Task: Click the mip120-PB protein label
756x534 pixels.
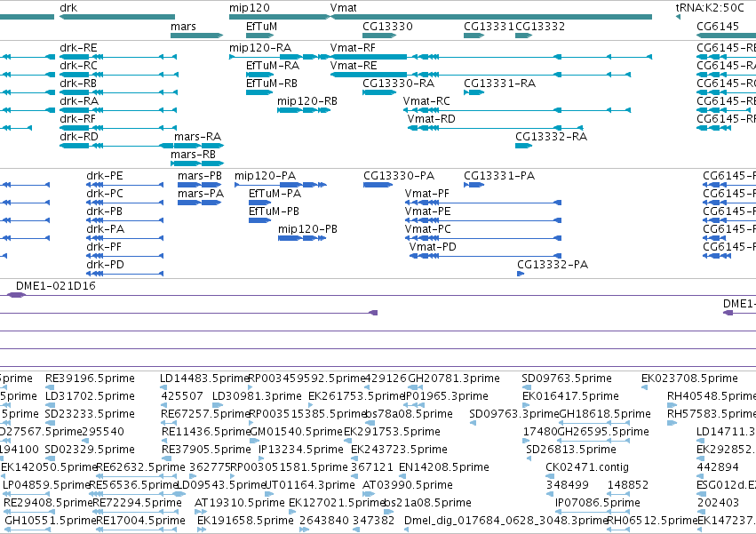Action: tap(307, 229)
